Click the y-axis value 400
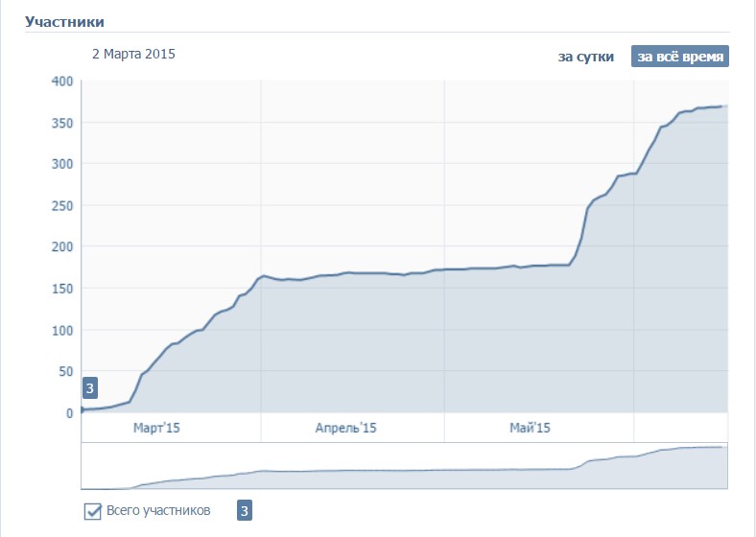 coord(62,82)
